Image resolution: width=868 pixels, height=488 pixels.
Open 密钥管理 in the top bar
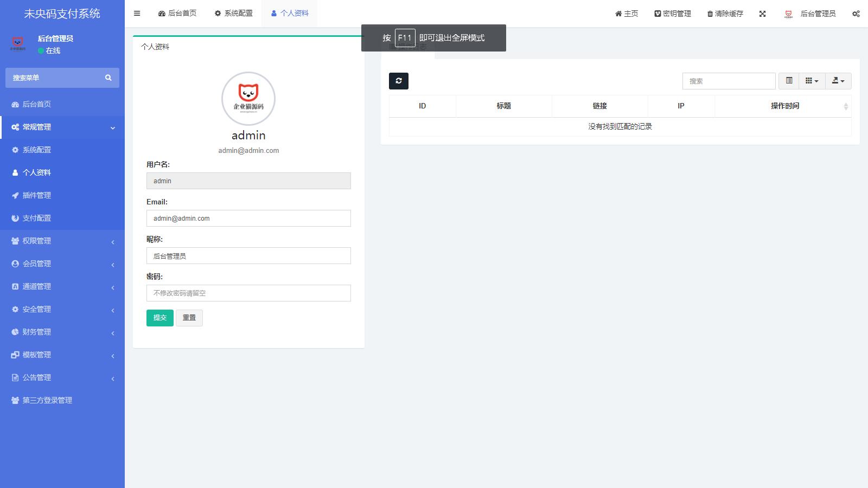point(673,14)
